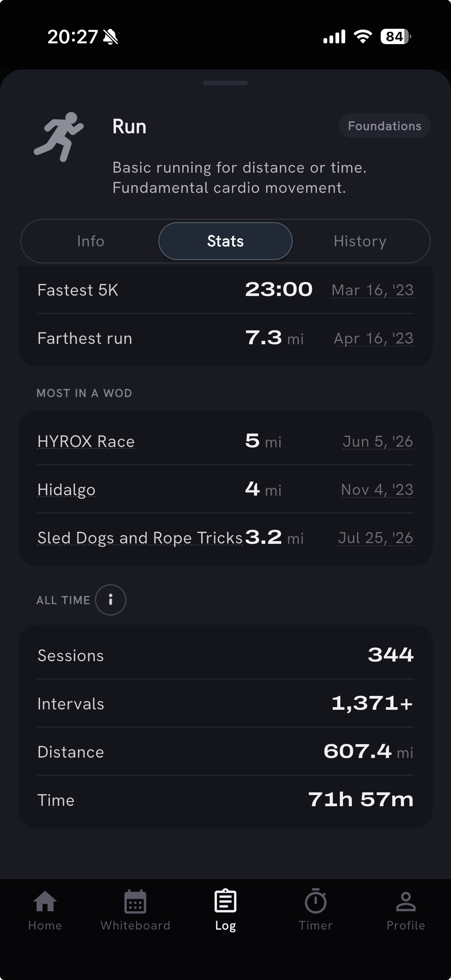Open the All Time info icon
Image resolution: width=451 pixels, height=980 pixels.
point(110,600)
